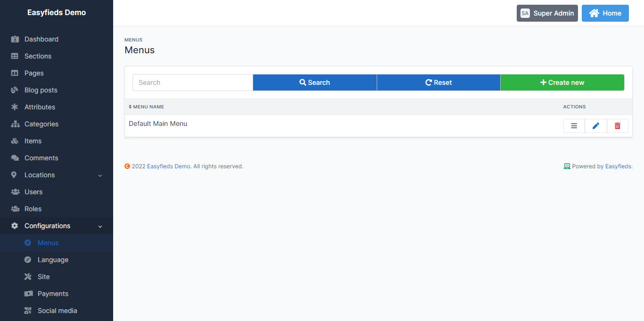
Task: Sort by Menu Name column arrows
Action: 130,107
